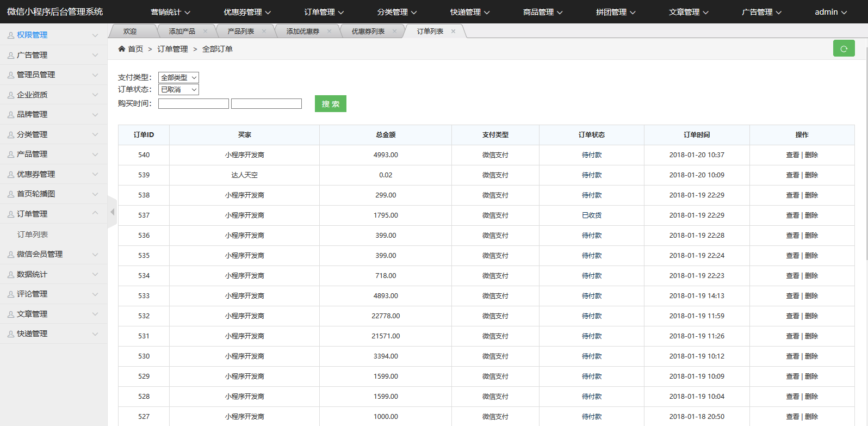The image size is (868, 426).
Task: Expand 优惠券管理 top menu
Action: 247,12
